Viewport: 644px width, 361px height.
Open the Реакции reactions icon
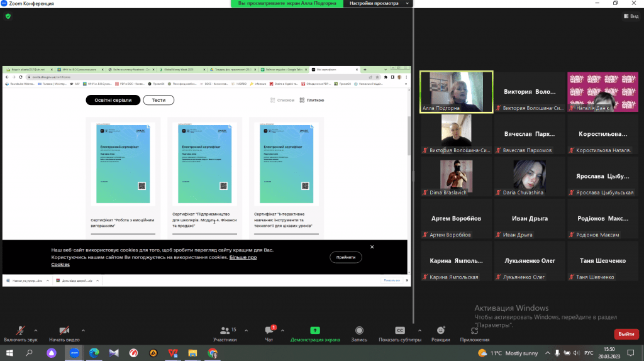(x=441, y=330)
